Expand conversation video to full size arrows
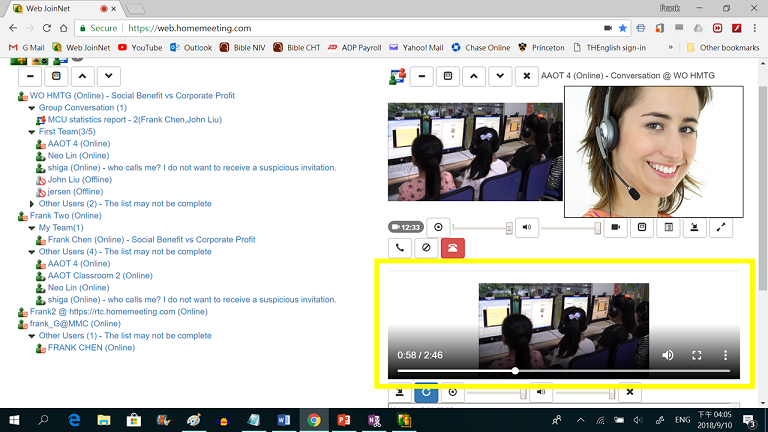Image resolution: width=768 pixels, height=432 pixels. tap(720, 227)
